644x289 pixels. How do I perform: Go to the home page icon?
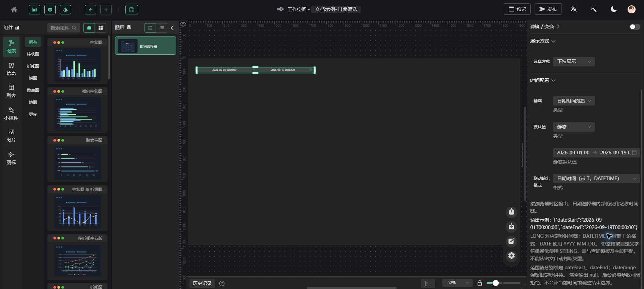14,10
